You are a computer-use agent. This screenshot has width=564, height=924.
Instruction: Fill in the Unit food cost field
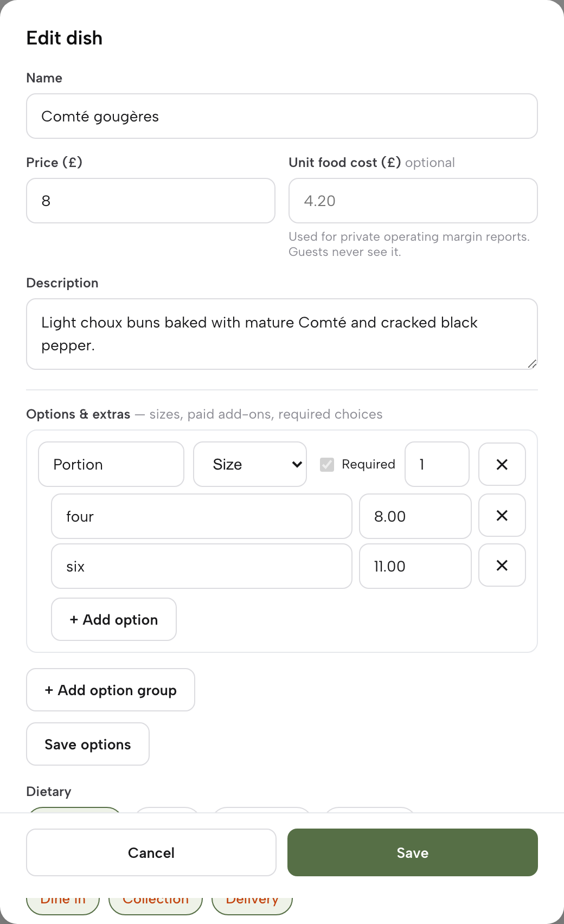click(x=413, y=201)
